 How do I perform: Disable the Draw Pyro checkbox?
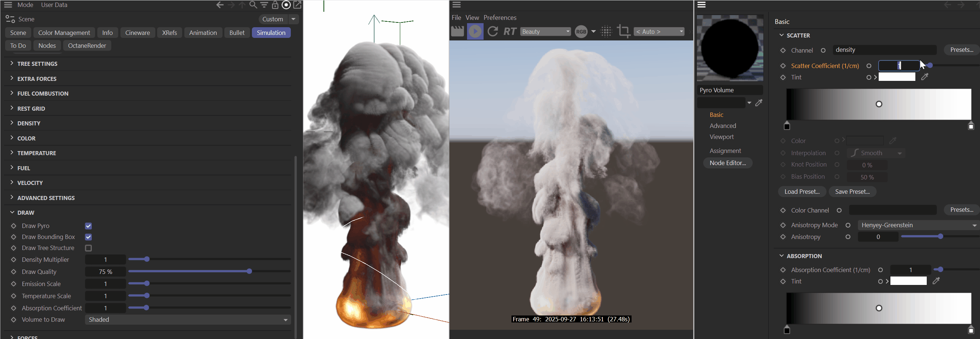[88, 226]
